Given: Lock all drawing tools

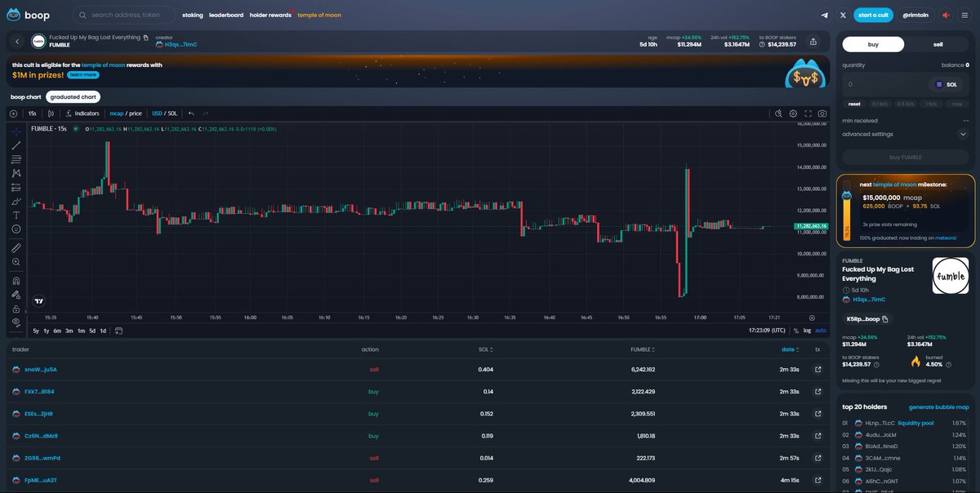Looking at the screenshot, I should (16, 309).
